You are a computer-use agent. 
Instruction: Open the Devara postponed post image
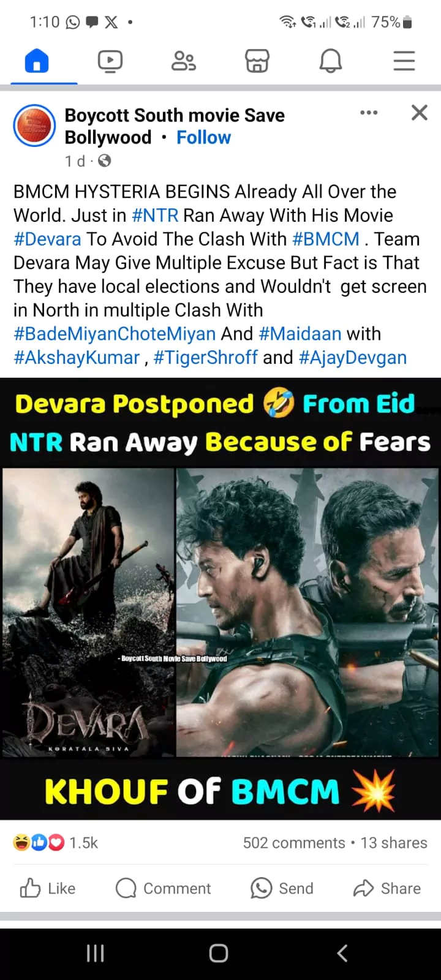(x=221, y=599)
